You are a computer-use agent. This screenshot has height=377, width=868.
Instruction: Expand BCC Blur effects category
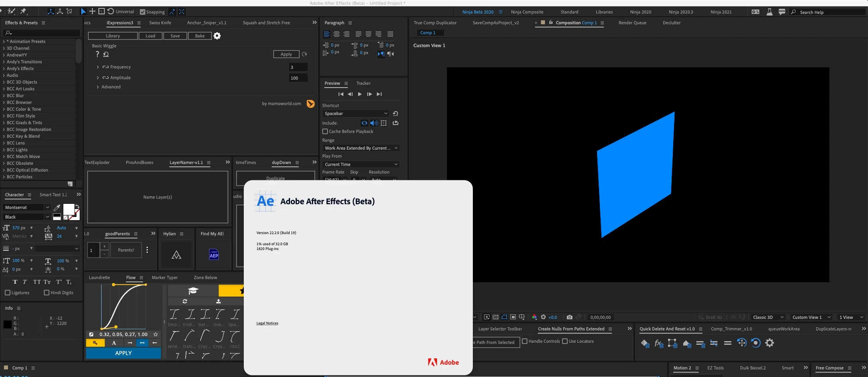pyautogui.click(x=4, y=96)
